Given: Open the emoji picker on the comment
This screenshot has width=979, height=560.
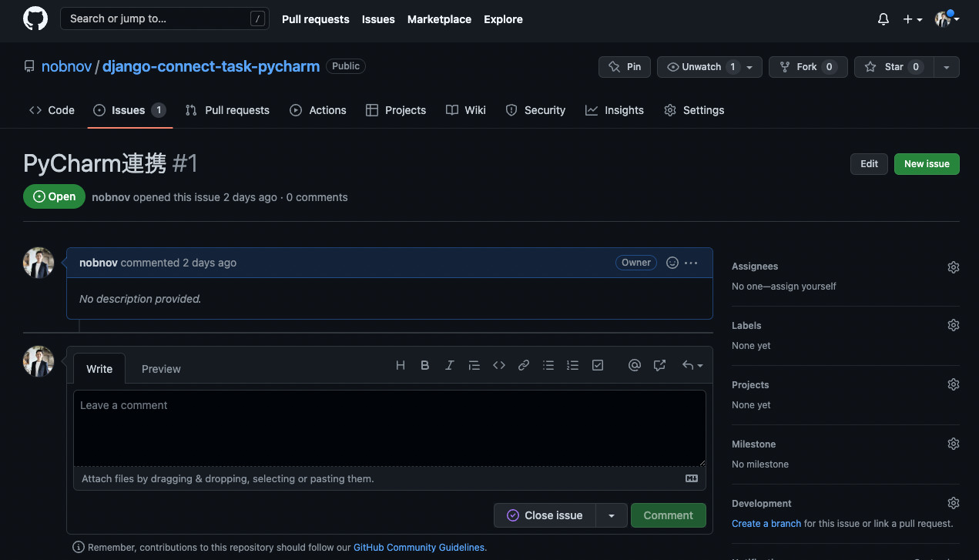Looking at the screenshot, I should point(672,262).
